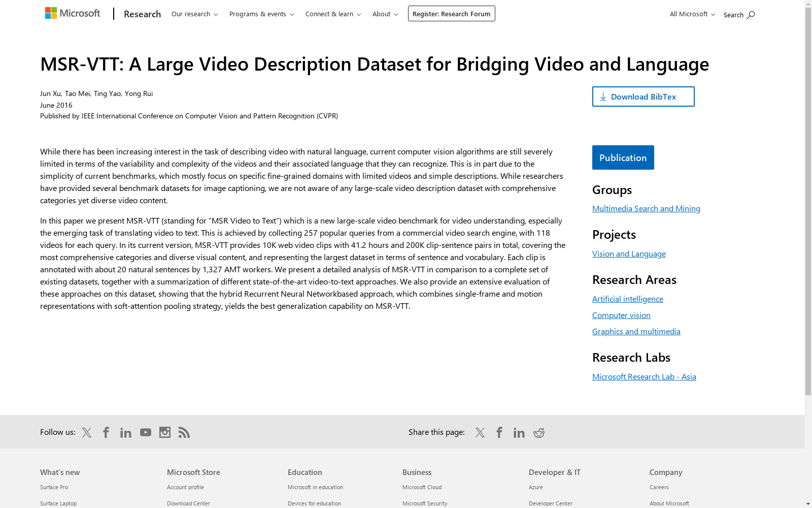Open the Connect & learn menu
812x508 pixels.
(x=333, y=14)
